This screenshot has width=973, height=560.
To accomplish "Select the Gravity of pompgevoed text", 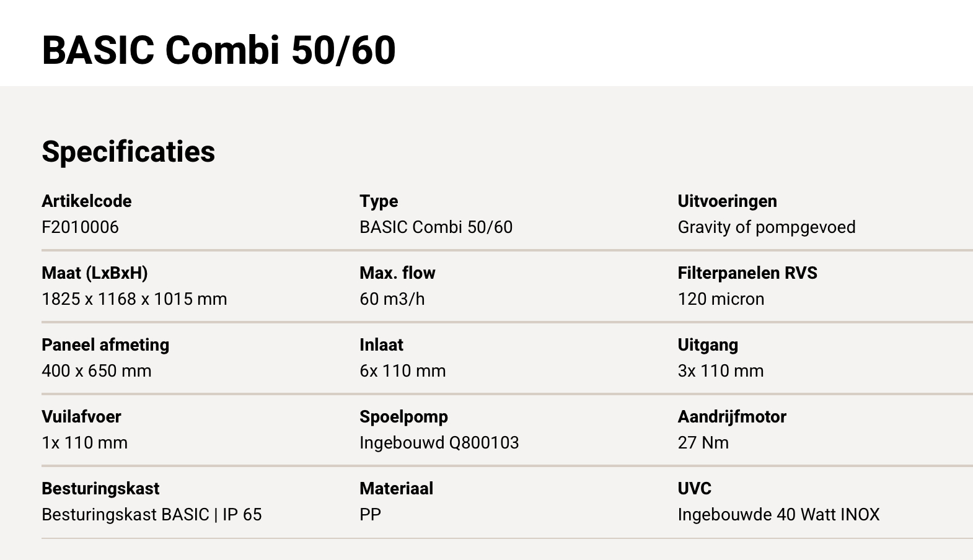I will pyautogui.click(x=766, y=227).
